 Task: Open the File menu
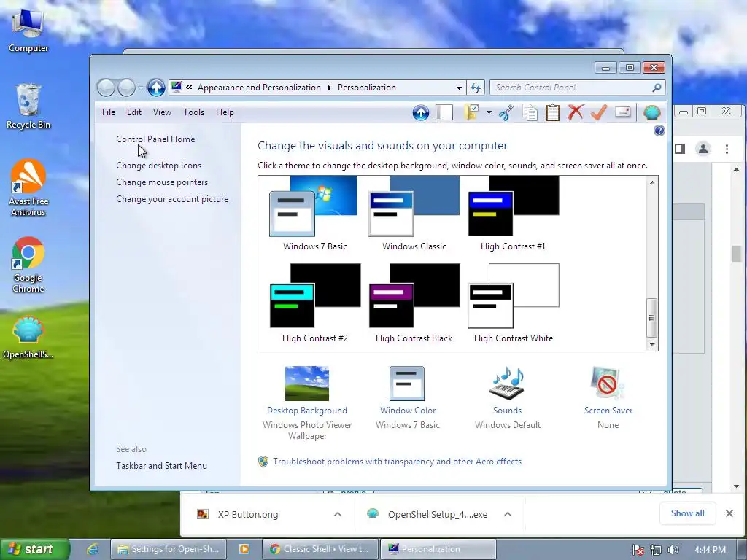pyautogui.click(x=109, y=112)
